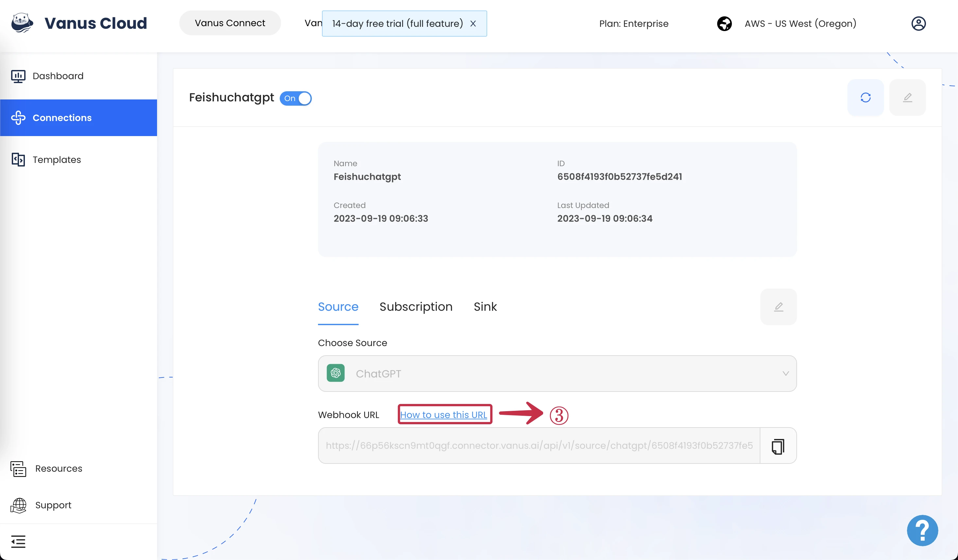The width and height of the screenshot is (958, 560).
Task: Edit the connection using the top pencil icon
Action: [907, 98]
